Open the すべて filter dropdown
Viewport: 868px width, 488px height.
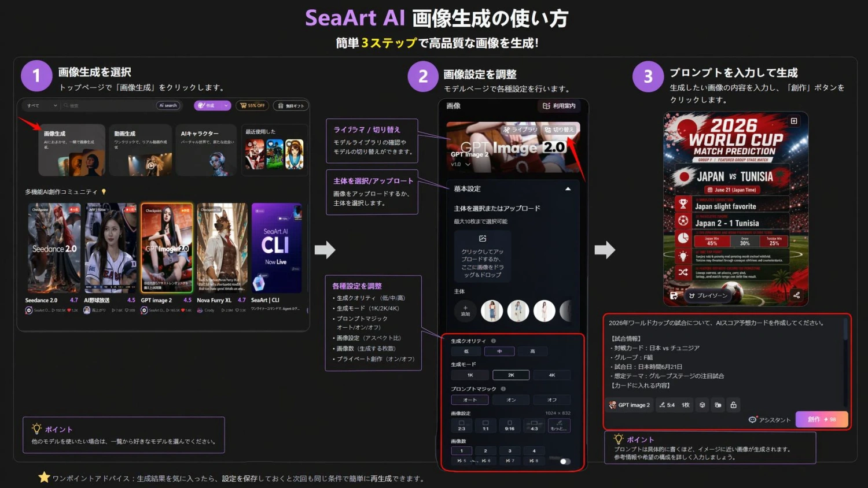(42, 106)
